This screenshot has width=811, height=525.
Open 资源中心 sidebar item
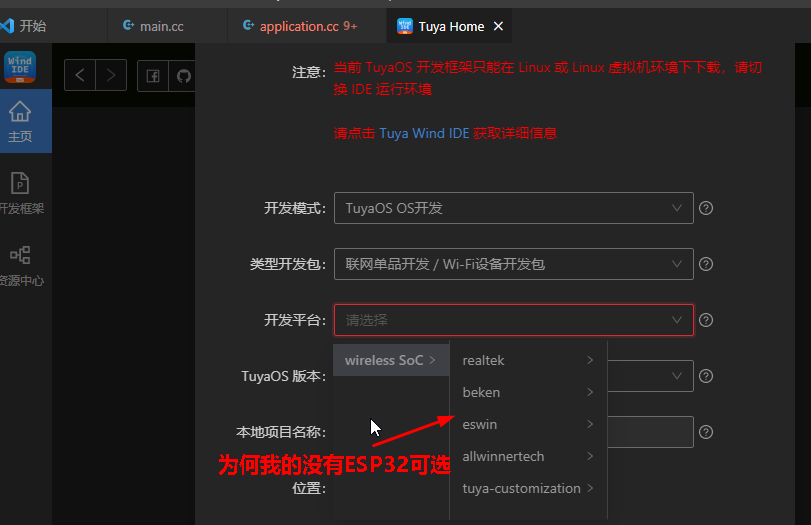[x=21, y=265]
